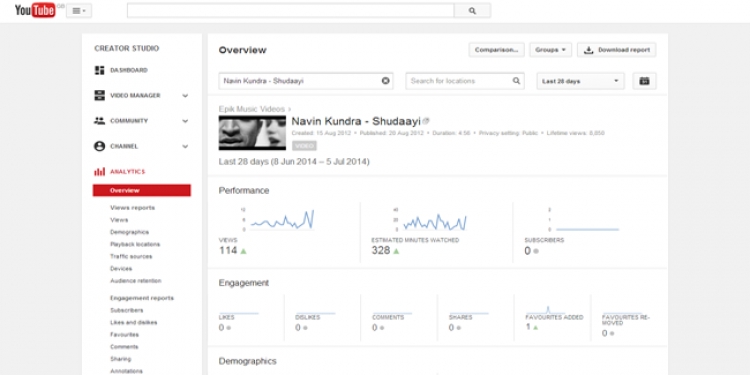This screenshot has height=375, width=750.
Task: Open Analytics section
Action: tap(127, 172)
